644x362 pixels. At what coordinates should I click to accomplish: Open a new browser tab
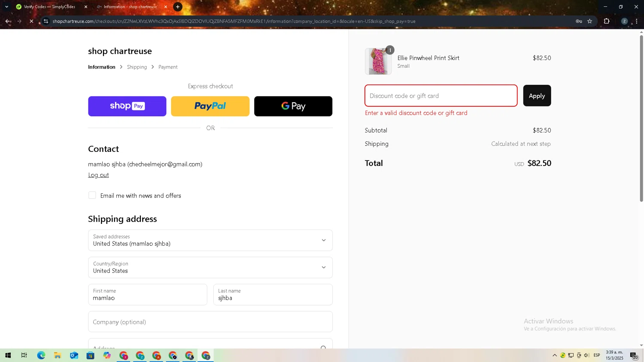tap(178, 7)
